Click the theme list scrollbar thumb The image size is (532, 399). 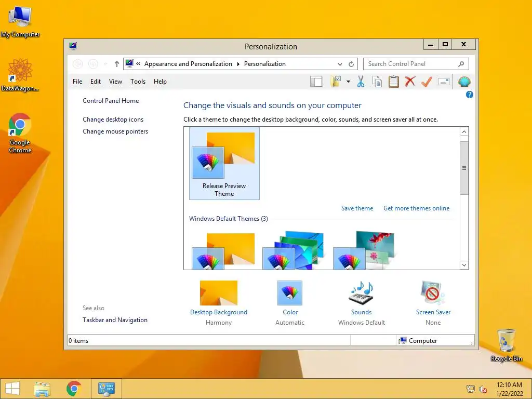[x=464, y=168]
